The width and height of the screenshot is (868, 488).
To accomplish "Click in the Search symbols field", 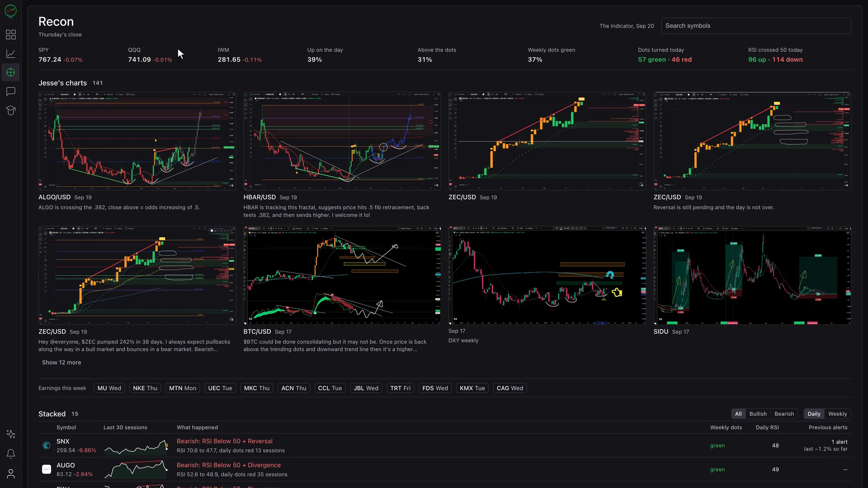I will tap(756, 26).
